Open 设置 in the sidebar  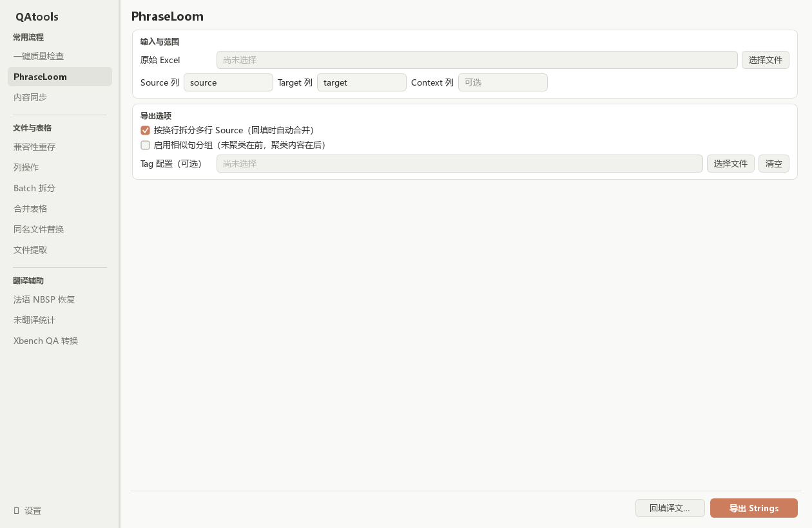point(28,511)
